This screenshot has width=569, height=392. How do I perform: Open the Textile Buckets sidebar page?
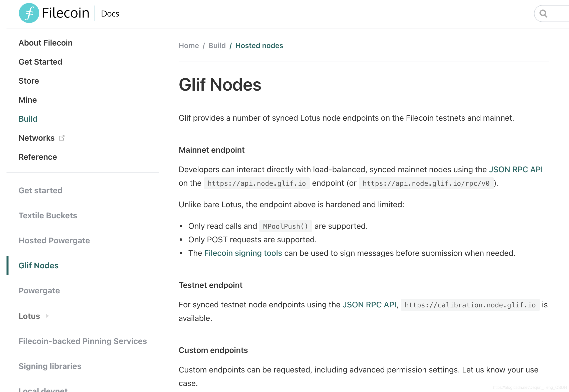[x=48, y=216]
